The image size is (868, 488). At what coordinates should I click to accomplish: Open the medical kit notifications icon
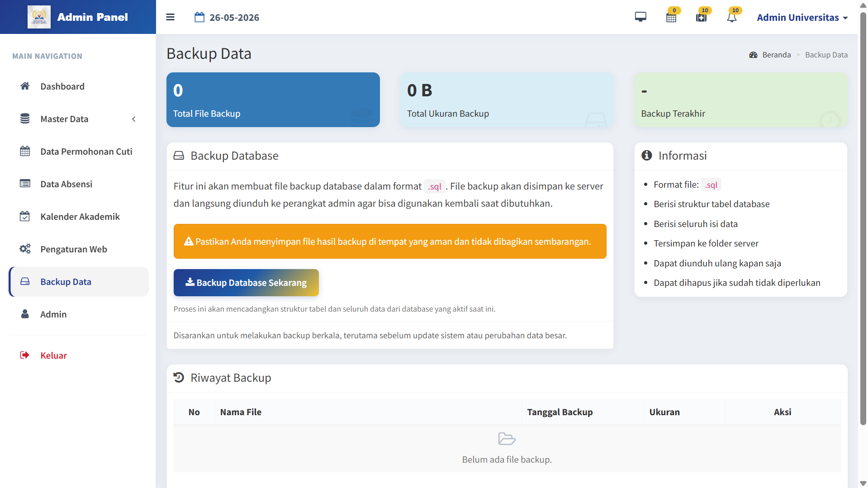[x=701, y=18]
